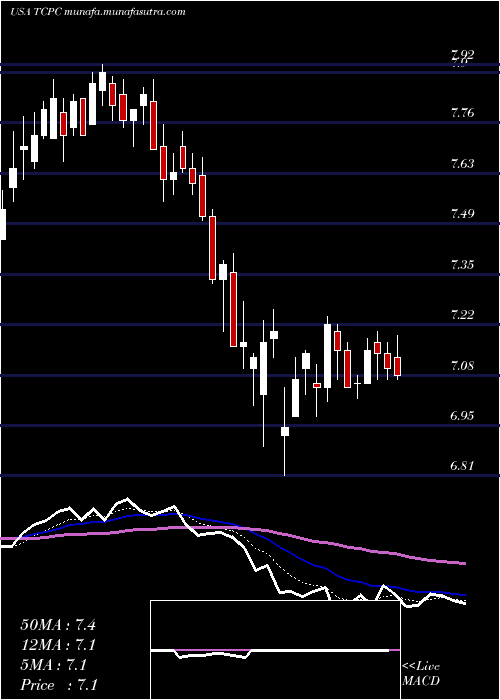Click the 7.35 price axis label
The width and height of the screenshot is (500, 700).
[462, 265]
